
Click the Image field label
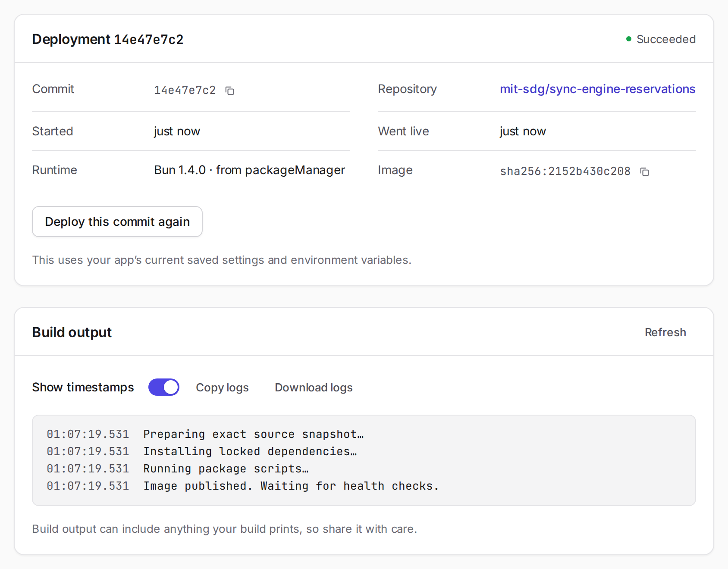[x=395, y=170]
